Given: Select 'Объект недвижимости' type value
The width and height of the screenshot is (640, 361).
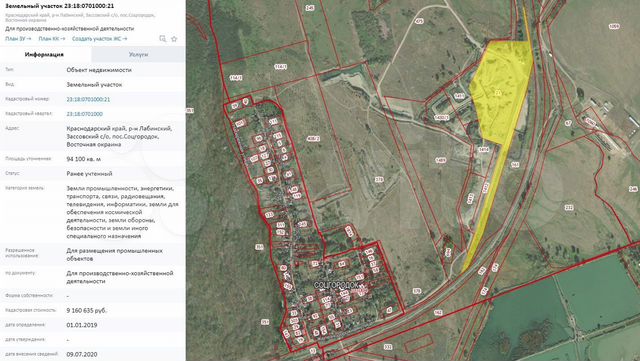Looking at the screenshot, I should click(x=99, y=70).
